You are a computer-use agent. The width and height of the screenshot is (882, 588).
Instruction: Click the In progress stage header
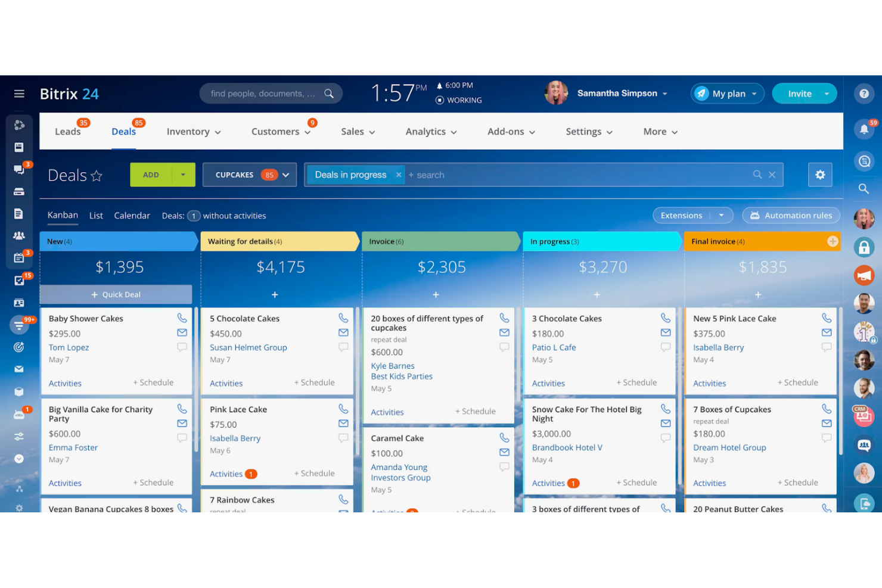point(602,241)
